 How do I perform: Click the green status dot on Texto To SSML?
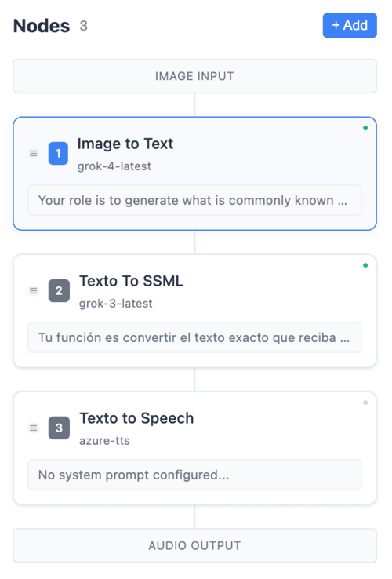(365, 265)
